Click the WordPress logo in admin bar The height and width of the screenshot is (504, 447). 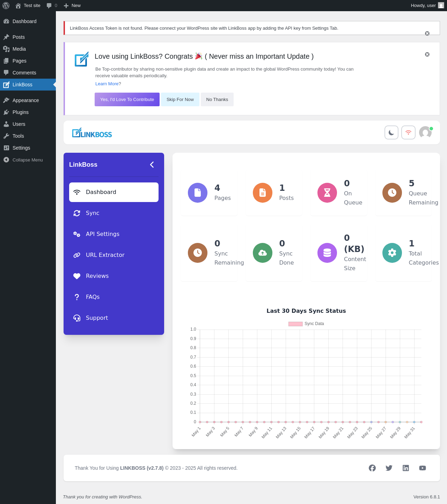point(6,6)
